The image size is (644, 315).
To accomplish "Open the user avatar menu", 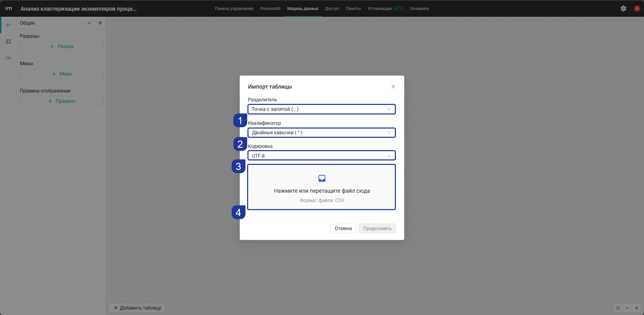I will pos(637,9).
